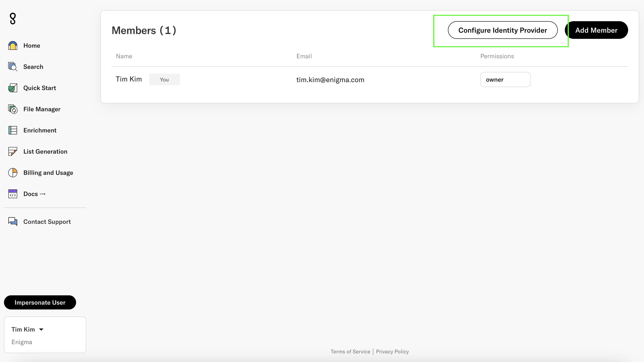
Task: Open Billing and Usage pie chart icon
Action: (x=13, y=172)
